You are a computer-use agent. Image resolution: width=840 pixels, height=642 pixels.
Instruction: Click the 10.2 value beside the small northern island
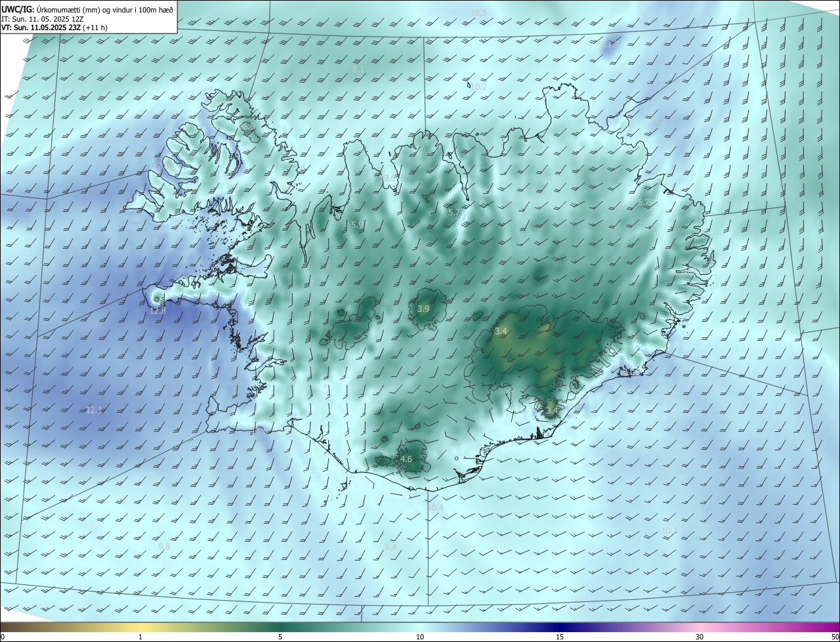tap(478, 87)
